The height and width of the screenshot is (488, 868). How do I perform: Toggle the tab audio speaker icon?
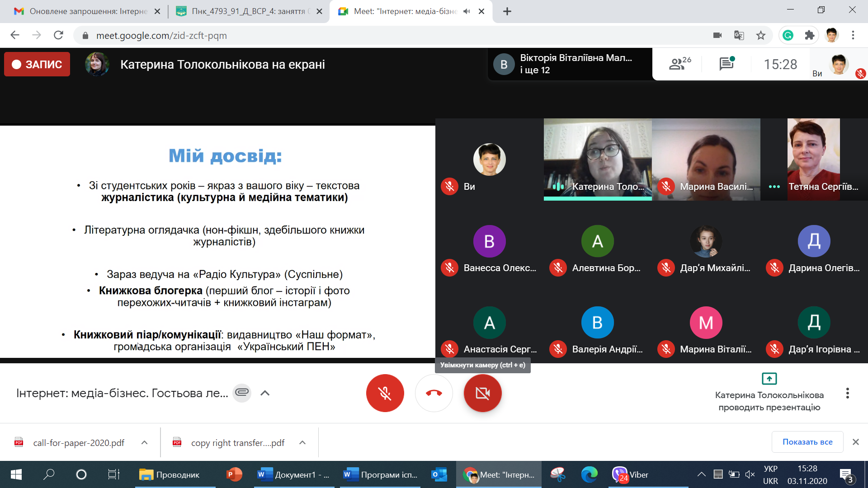point(467,11)
